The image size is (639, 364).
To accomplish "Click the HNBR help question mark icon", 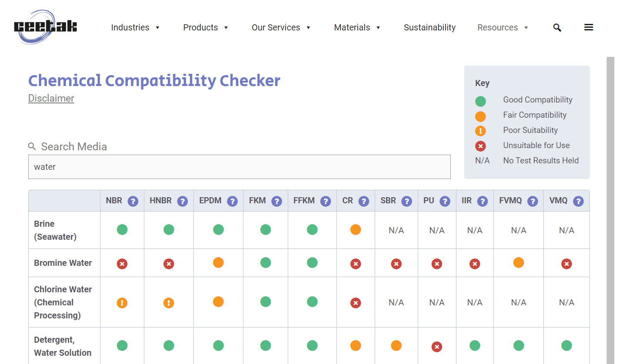I will pyautogui.click(x=183, y=201).
